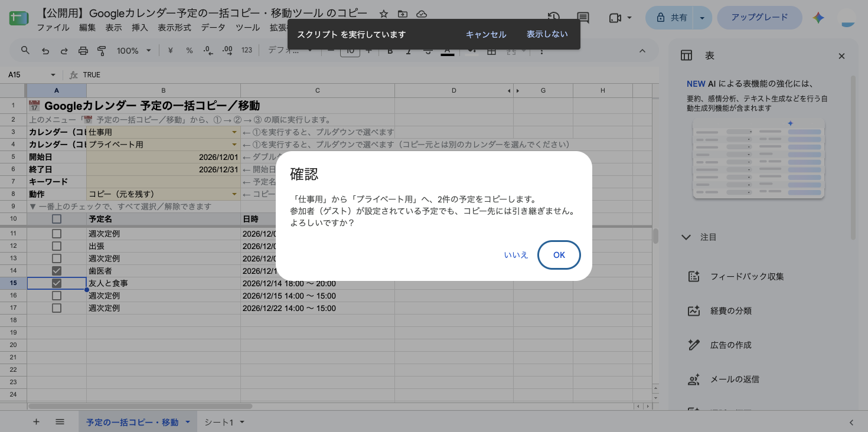Format as currency with ¥ icon
This screenshot has height=432, width=868.
(x=171, y=51)
